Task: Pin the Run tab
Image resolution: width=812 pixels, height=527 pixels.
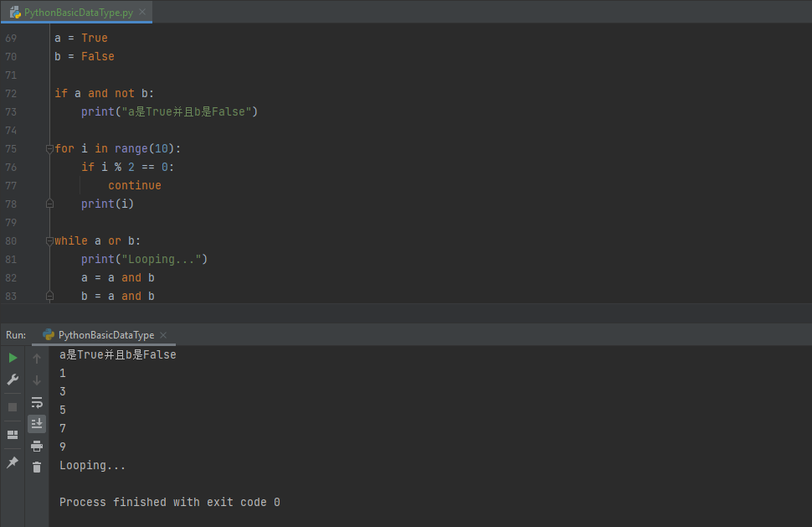Action: (13, 462)
